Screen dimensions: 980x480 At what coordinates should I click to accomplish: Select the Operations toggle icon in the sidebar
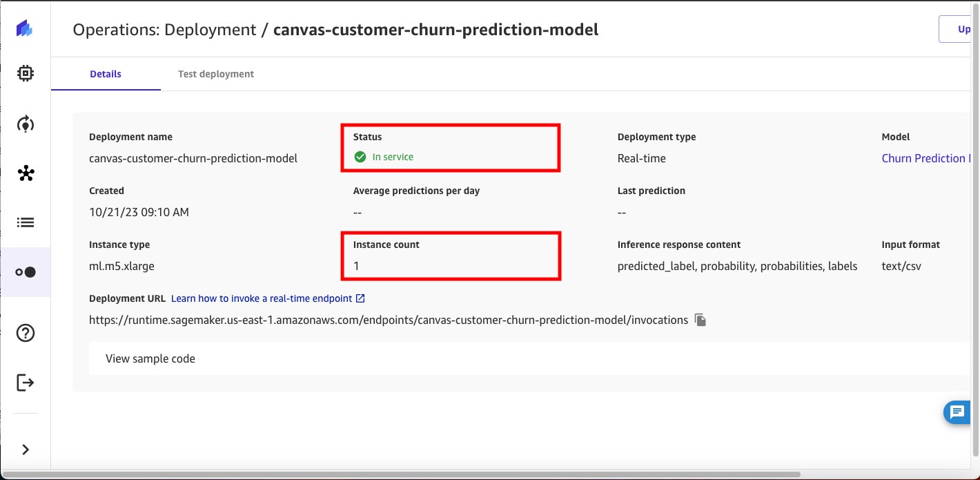tap(26, 272)
